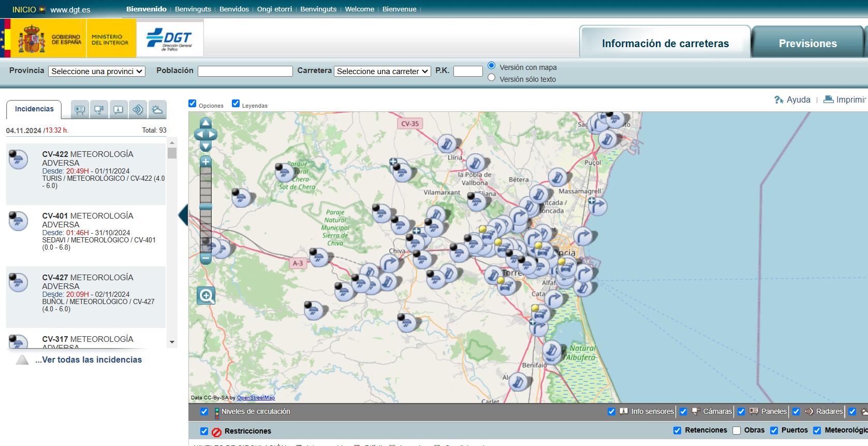Open the Provincia dropdown

point(97,71)
